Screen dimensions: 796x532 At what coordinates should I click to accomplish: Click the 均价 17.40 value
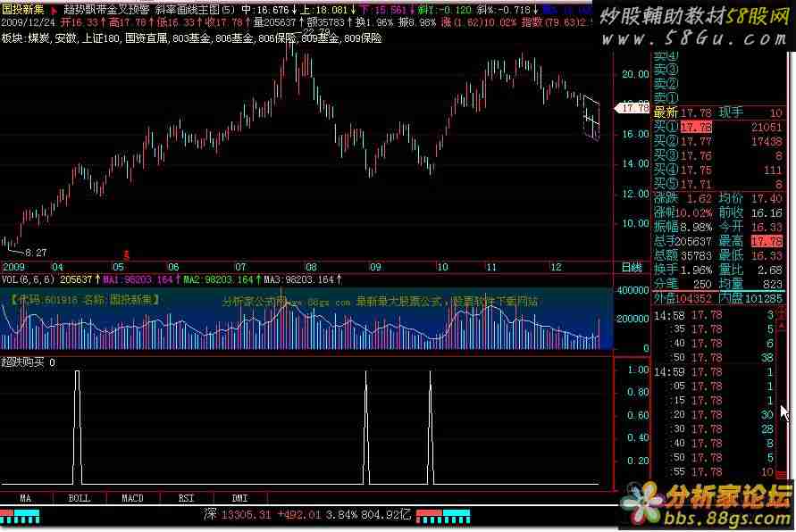[767, 198]
